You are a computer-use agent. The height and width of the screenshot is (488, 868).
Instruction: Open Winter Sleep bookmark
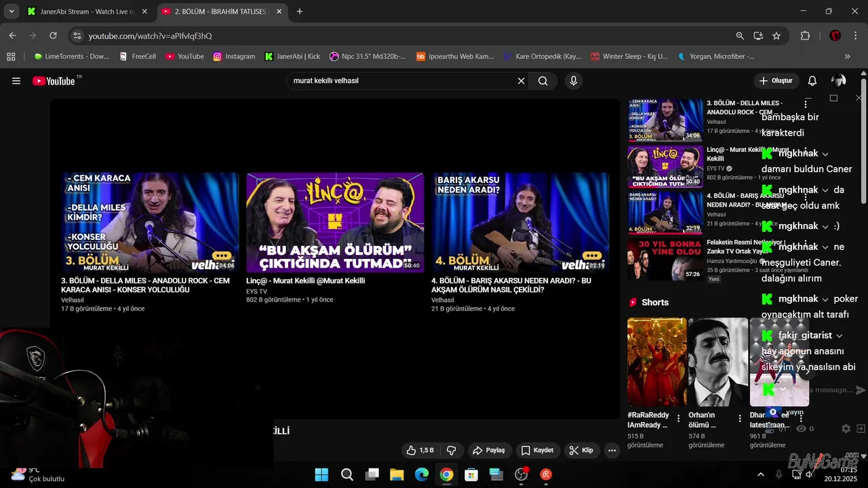pyautogui.click(x=629, y=56)
